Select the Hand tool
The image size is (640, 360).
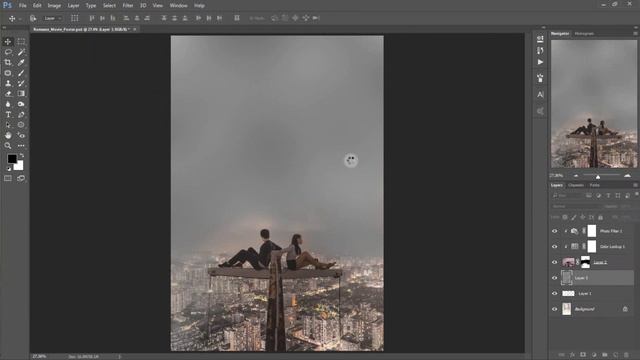point(8,136)
